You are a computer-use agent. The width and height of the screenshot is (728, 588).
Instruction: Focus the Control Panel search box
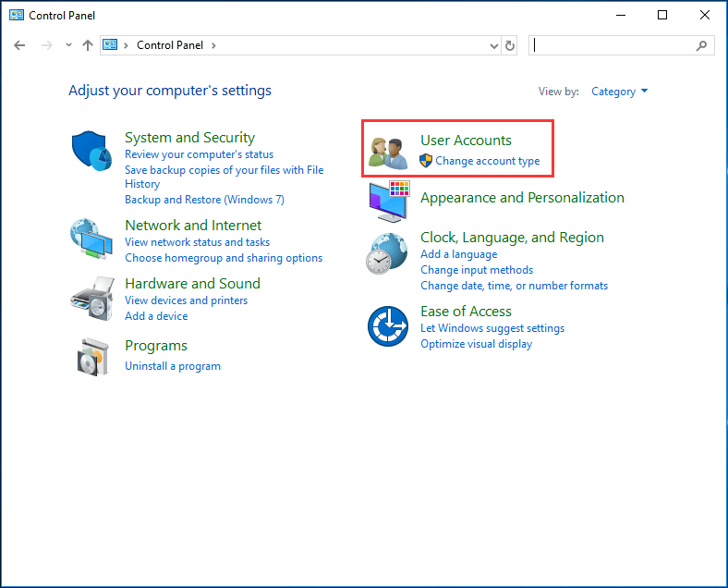(x=621, y=45)
